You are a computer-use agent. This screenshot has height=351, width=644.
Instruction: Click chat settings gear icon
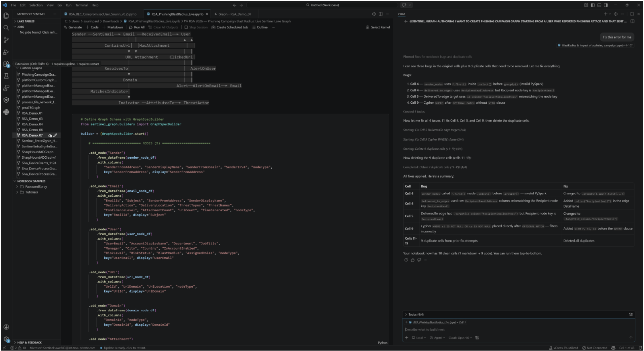(616, 14)
